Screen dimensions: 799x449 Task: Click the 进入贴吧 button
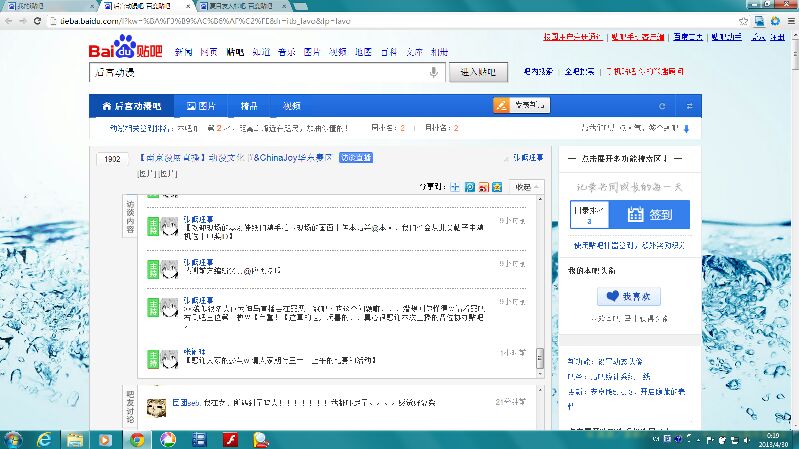tap(478, 72)
